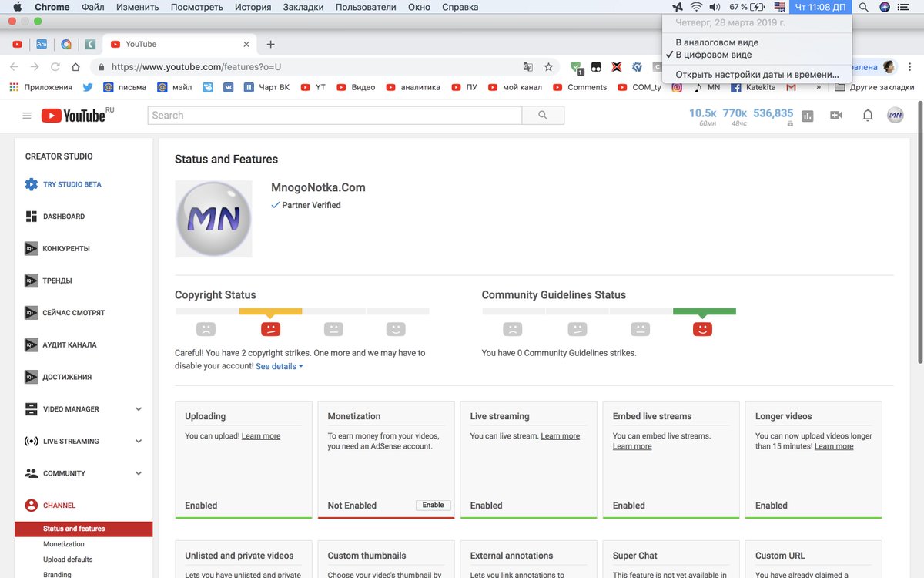
Task: Click the Video Manager icon
Action: click(x=31, y=409)
